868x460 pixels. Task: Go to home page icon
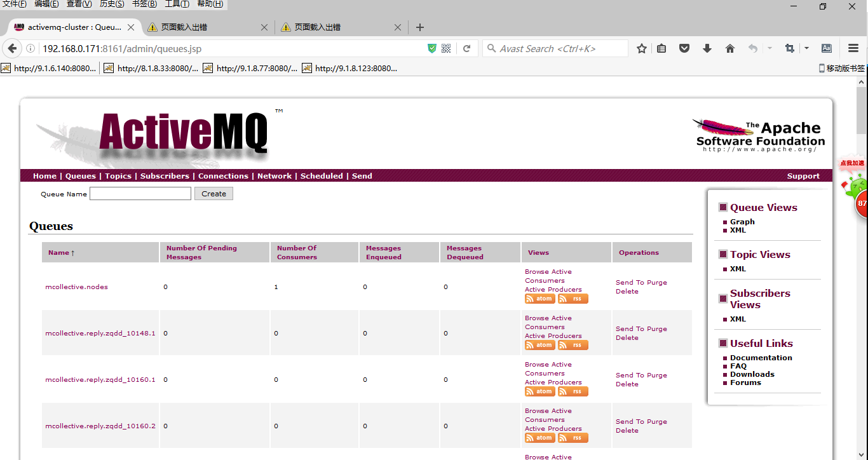pyautogui.click(x=730, y=48)
